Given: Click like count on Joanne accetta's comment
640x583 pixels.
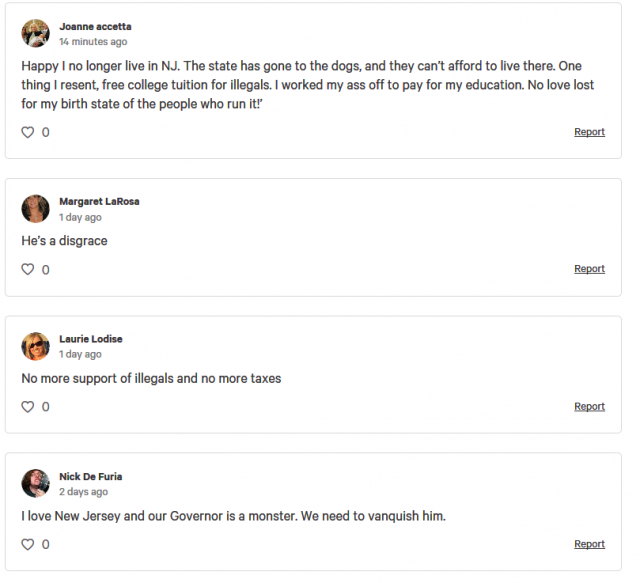Looking at the screenshot, I should 45,132.
